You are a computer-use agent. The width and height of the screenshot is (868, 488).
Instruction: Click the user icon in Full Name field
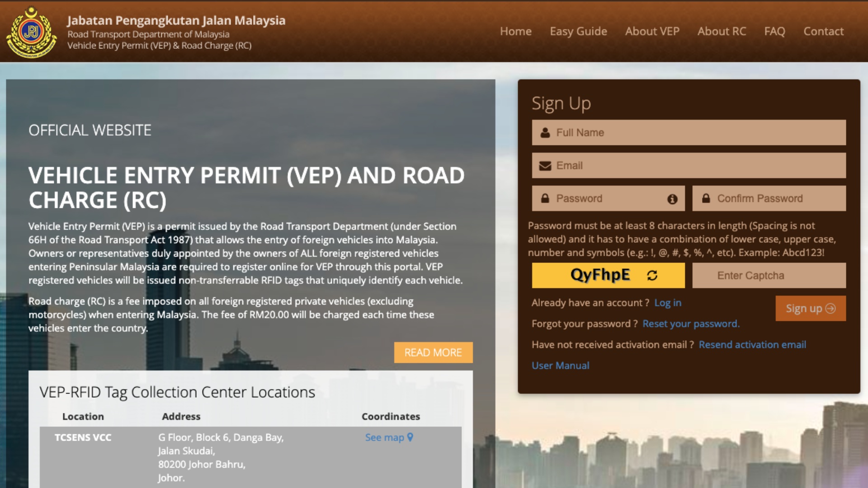coord(545,132)
